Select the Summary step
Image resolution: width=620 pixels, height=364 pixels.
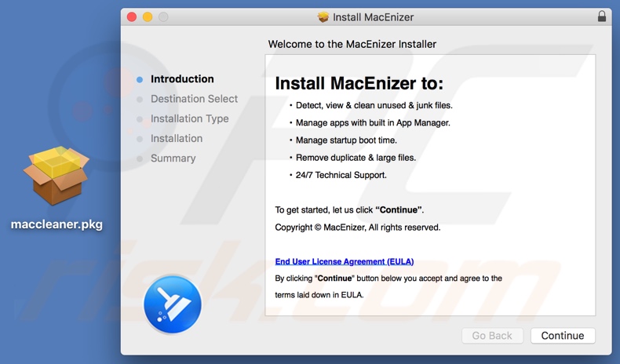pyautogui.click(x=173, y=158)
